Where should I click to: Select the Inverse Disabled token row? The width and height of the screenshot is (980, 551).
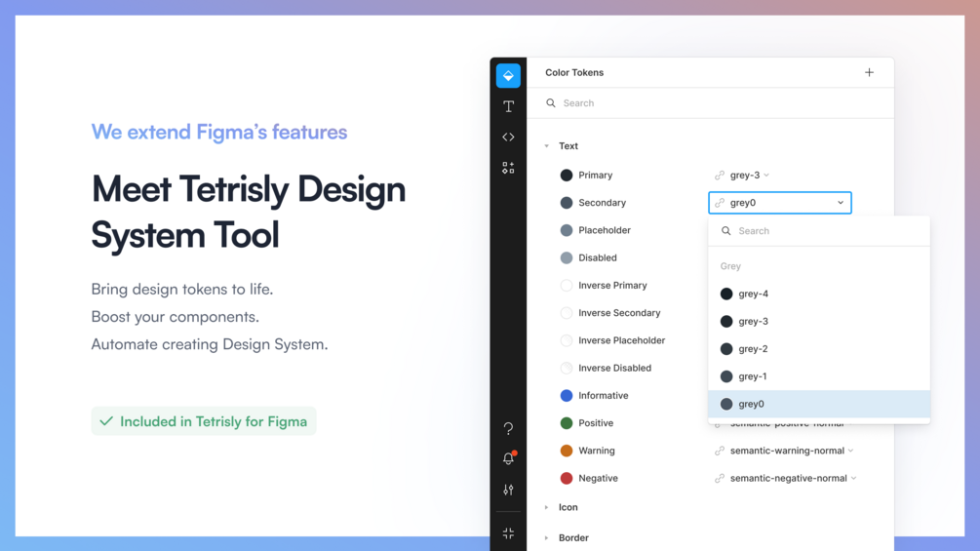pyautogui.click(x=607, y=368)
